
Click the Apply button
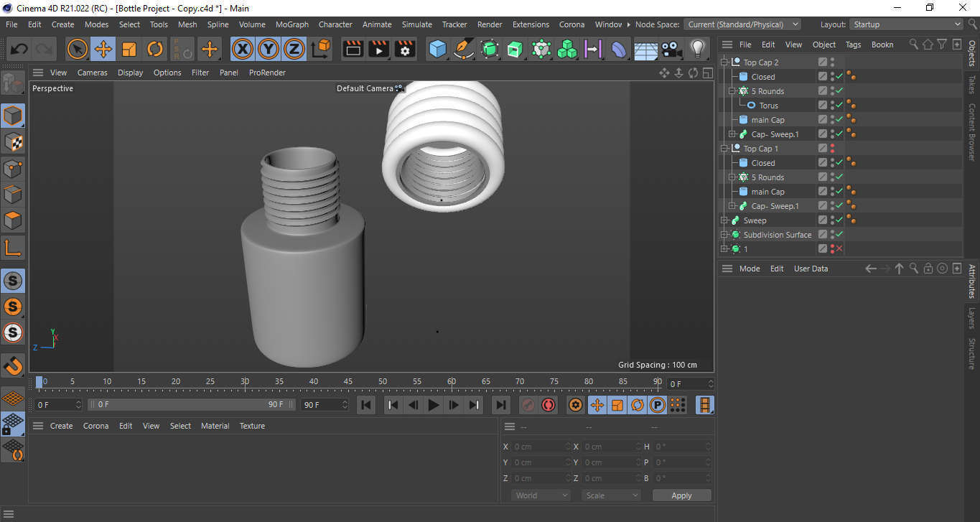[681, 495]
